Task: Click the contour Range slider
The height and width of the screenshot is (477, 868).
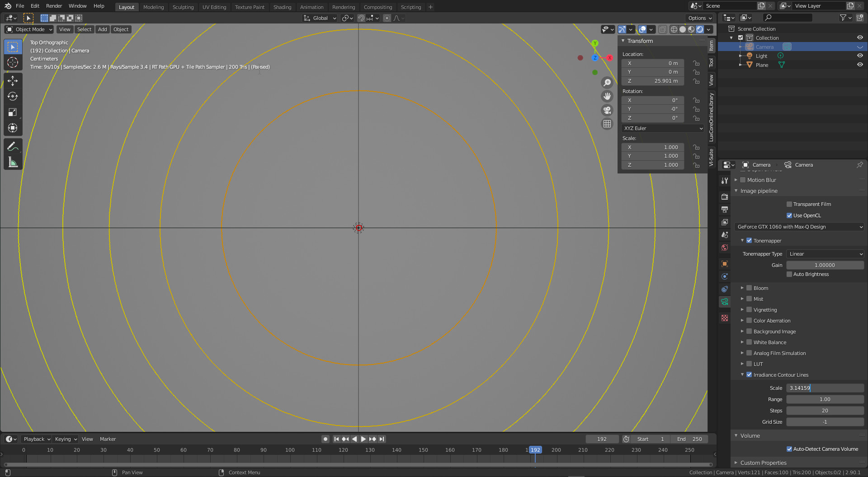Action: click(825, 399)
